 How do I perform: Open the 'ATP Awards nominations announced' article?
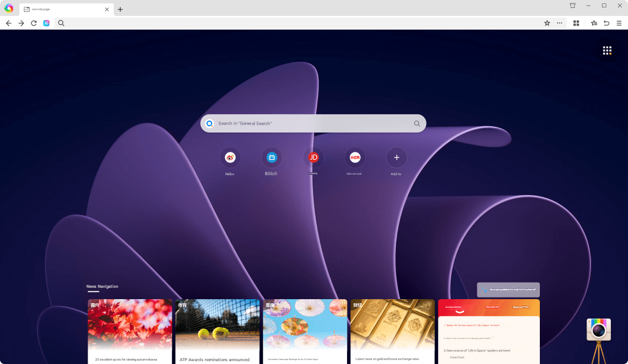[x=217, y=332]
